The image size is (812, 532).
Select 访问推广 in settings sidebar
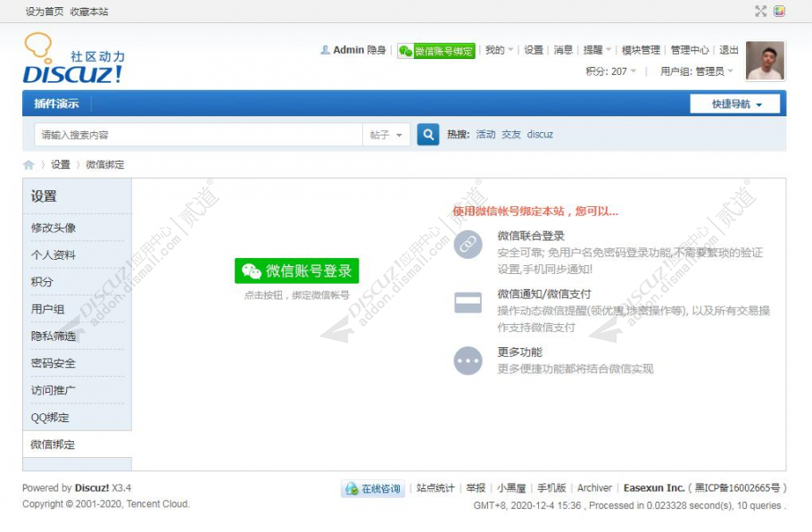[x=54, y=390]
